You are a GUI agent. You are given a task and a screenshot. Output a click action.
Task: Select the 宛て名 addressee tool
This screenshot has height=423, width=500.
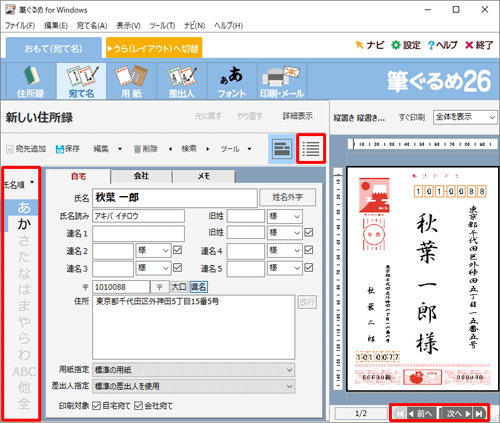click(81, 81)
